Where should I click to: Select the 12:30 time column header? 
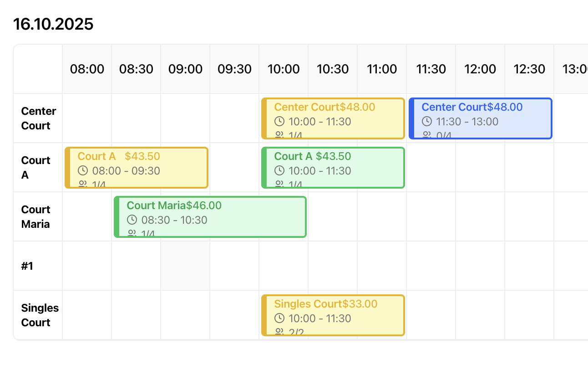click(x=529, y=69)
